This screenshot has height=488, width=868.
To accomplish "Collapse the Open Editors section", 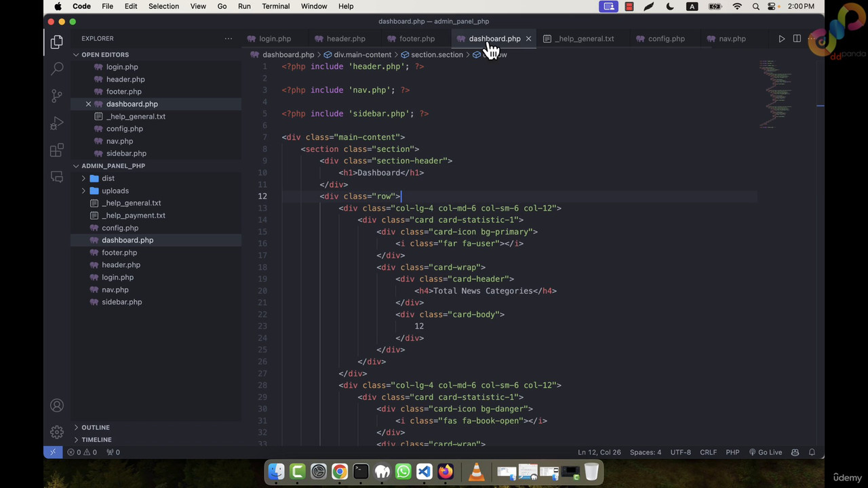I will [104, 54].
